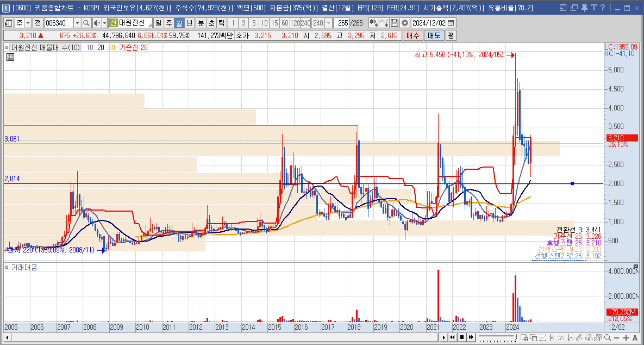This screenshot has width=644, height=345.
Task: Select the 분 minute period toggle
Action: coord(201,23)
